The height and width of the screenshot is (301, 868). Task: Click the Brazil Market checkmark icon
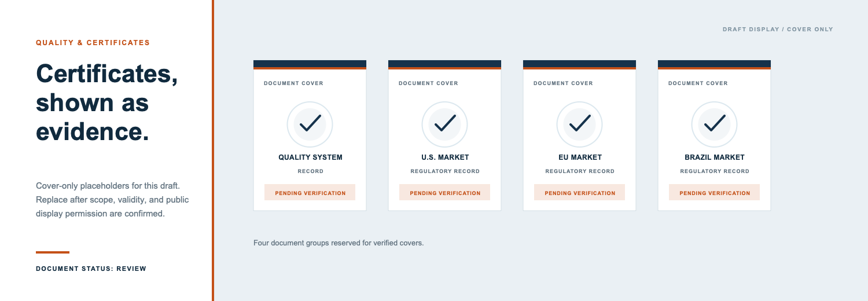click(x=715, y=124)
